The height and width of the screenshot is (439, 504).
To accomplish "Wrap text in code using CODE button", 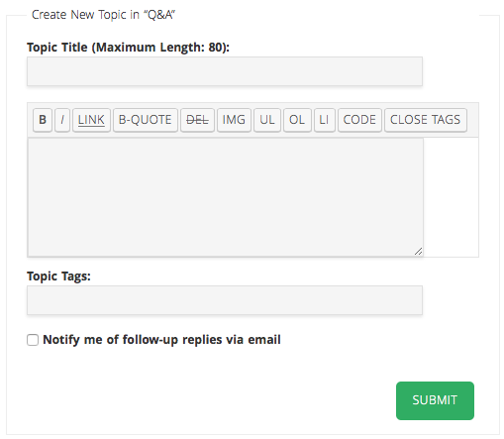I will click(359, 120).
